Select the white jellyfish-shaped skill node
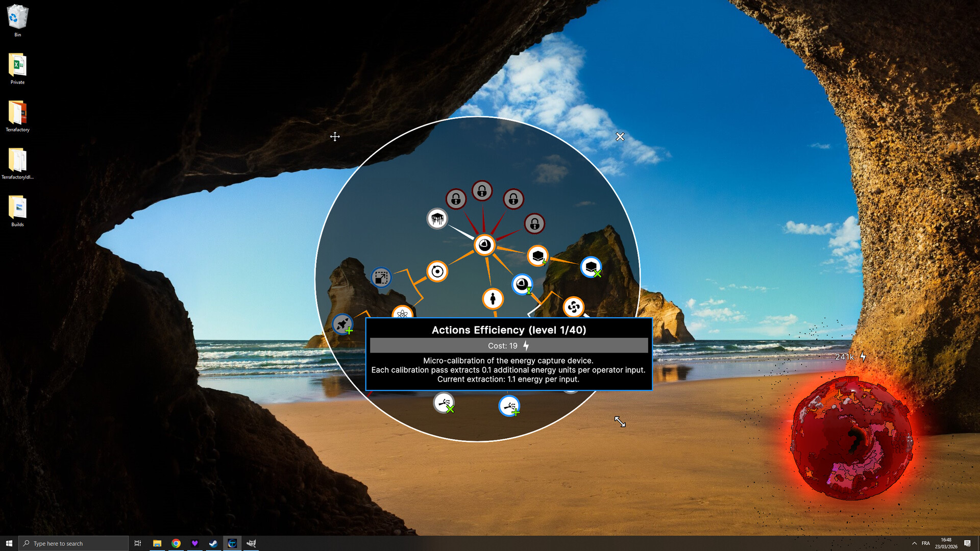Viewport: 980px width, 551px height. [x=437, y=219]
